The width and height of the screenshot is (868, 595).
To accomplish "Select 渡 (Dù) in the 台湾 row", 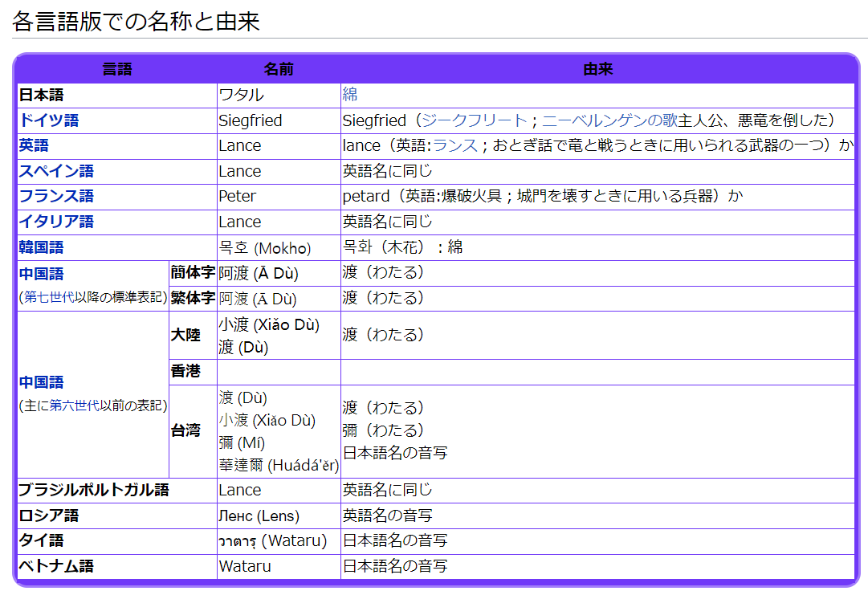I will point(243,397).
